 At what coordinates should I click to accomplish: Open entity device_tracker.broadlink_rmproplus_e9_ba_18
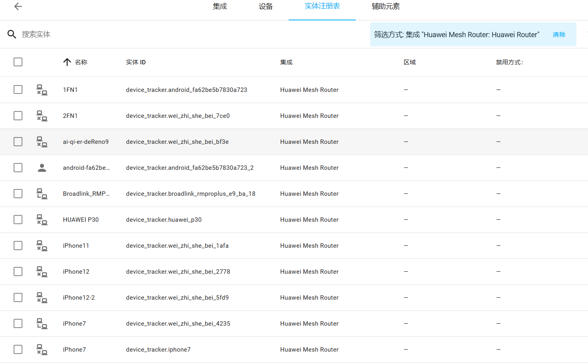click(191, 194)
